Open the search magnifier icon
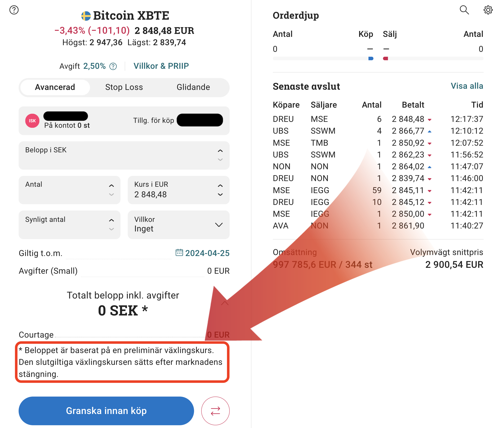 click(464, 10)
